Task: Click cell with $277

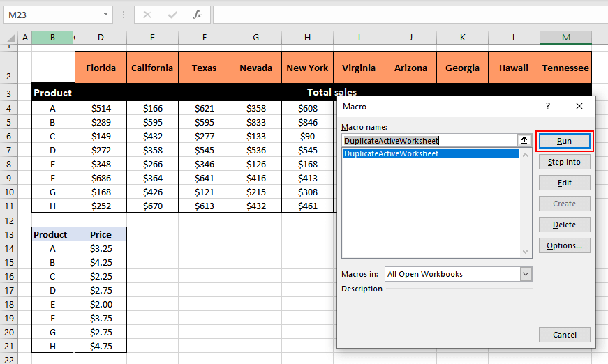Action: point(205,136)
